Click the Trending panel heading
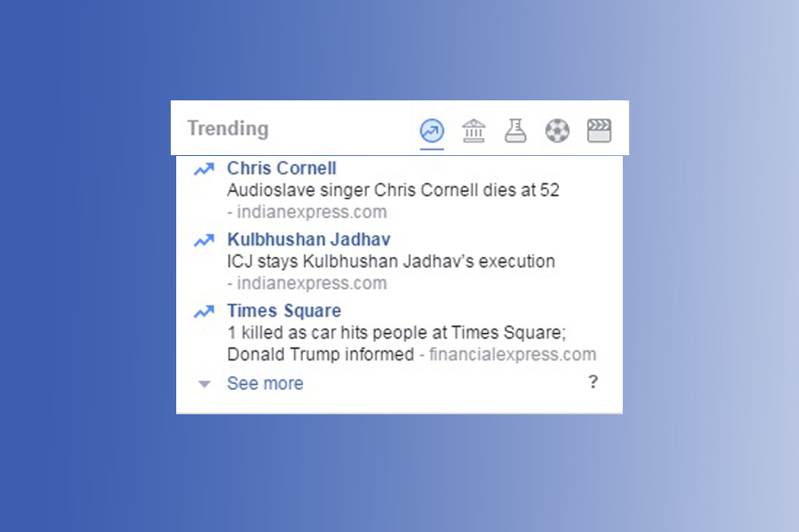 pyautogui.click(x=228, y=129)
